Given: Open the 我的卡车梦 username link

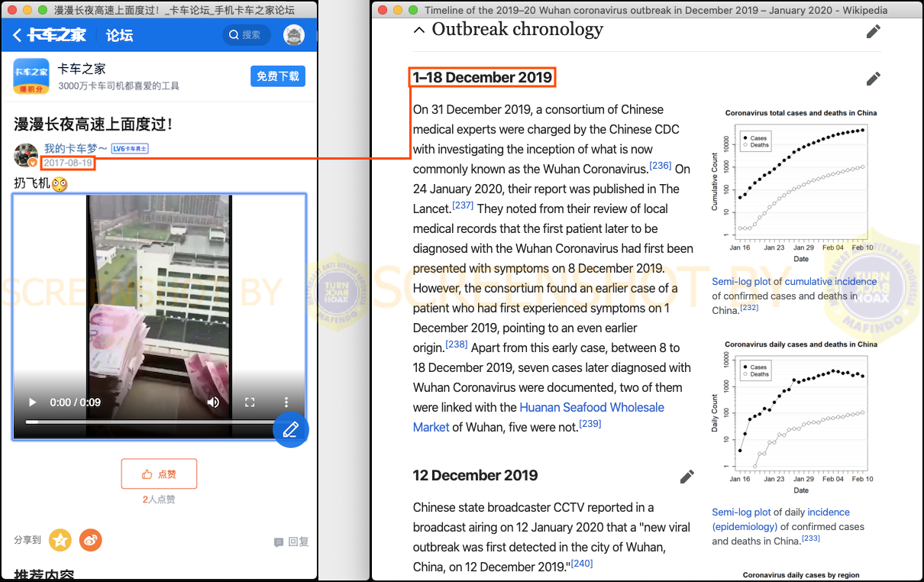Looking at the screenshot, I should [76, 148].
